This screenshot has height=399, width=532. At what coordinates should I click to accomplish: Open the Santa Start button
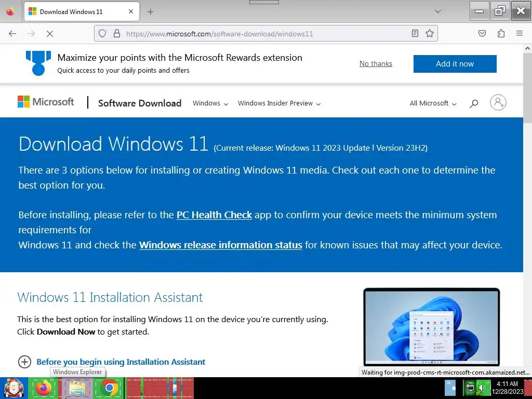(x=14, y=388)
